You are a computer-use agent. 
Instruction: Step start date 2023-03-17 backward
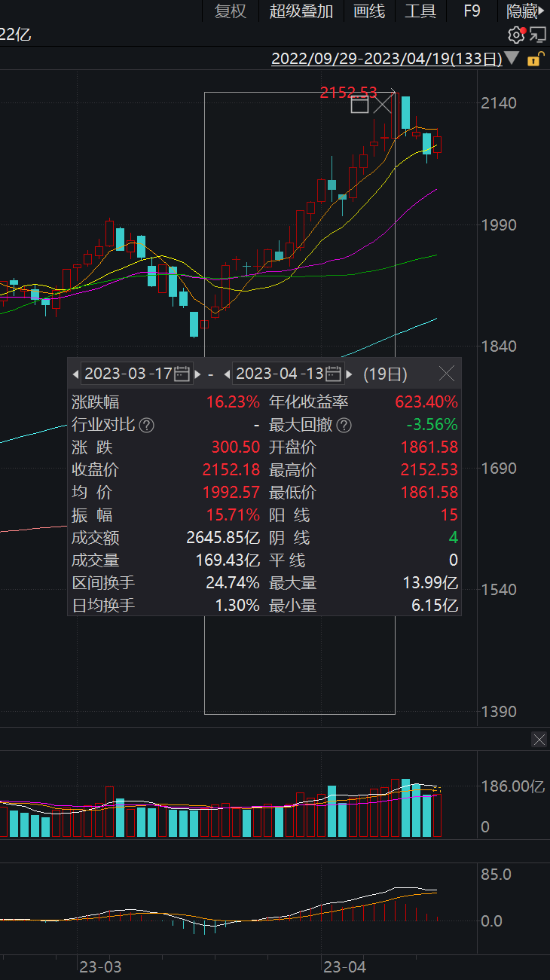click(x=75, y=374)
